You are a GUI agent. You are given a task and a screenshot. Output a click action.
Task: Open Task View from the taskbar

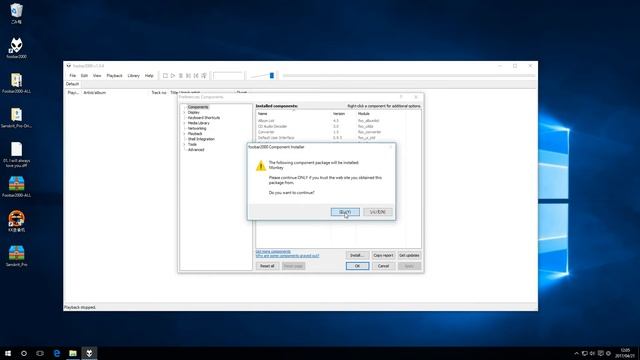[x=40, y=353]
